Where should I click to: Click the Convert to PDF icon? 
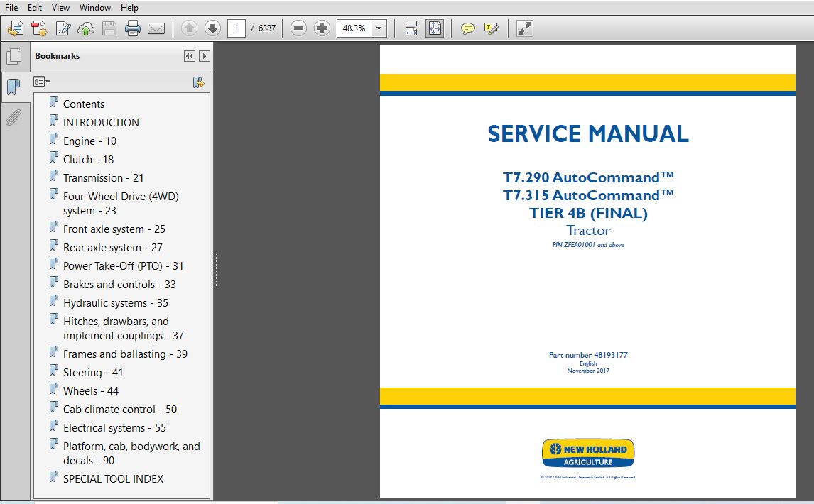pyautogui.click(x=39, y=28)
